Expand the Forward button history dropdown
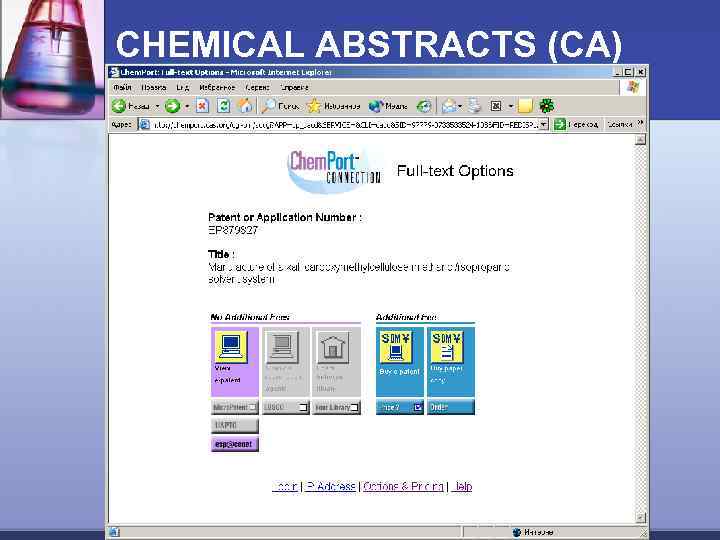The image size is (720, 540). [187, 107]
